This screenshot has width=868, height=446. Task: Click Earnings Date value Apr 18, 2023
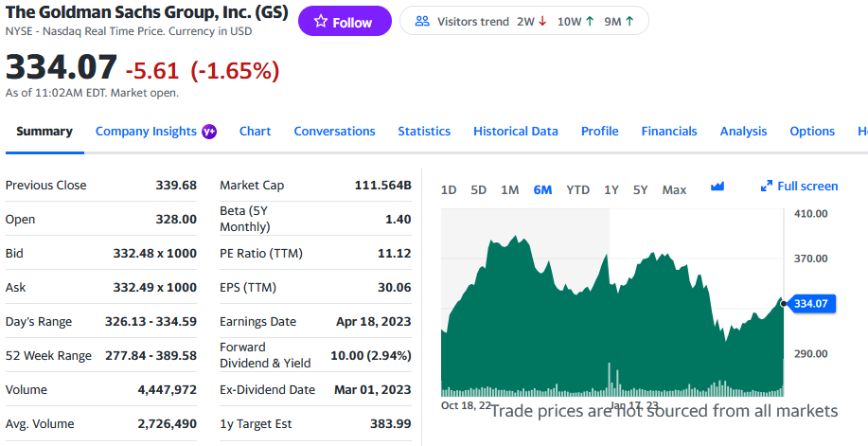tap(374, 322)
